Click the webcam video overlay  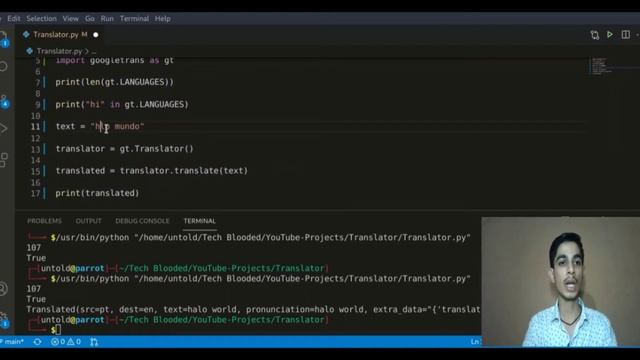click(x=560, y=282)
